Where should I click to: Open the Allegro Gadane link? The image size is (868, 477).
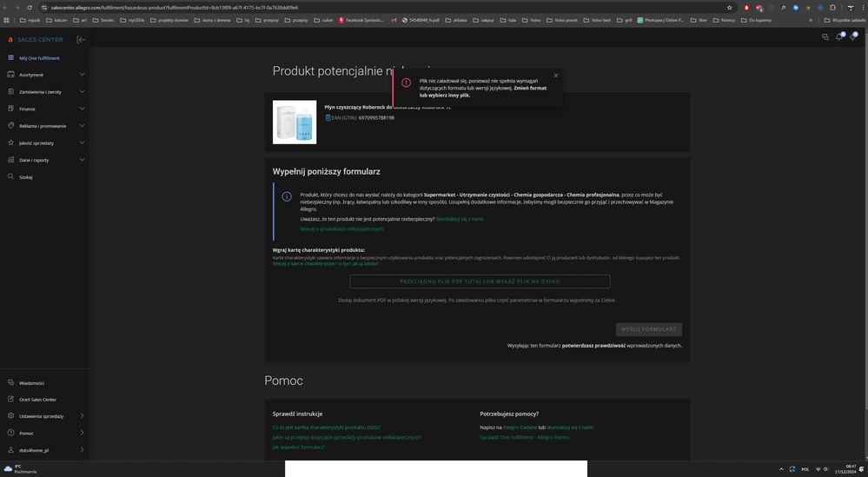click(520, 427)
